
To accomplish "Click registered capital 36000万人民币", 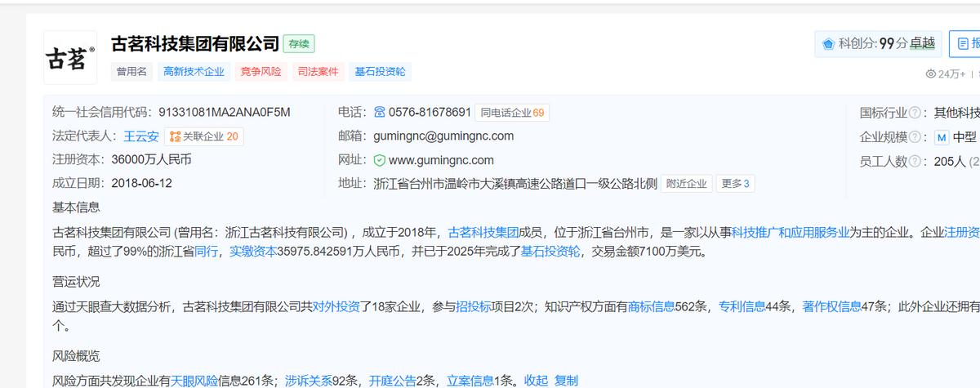I will click(x=151, y=159).
